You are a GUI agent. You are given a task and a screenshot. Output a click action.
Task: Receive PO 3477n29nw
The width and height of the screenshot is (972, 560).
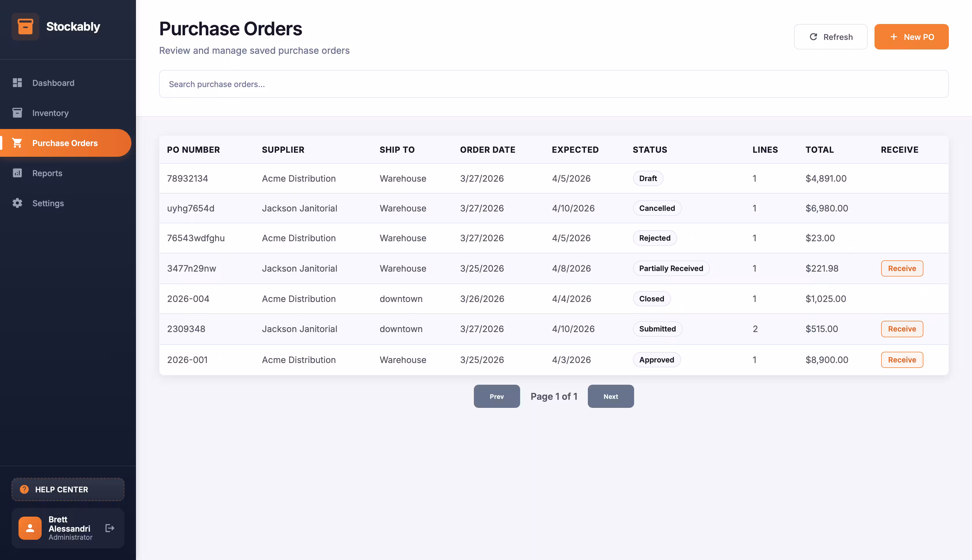(x=902, y=268)
